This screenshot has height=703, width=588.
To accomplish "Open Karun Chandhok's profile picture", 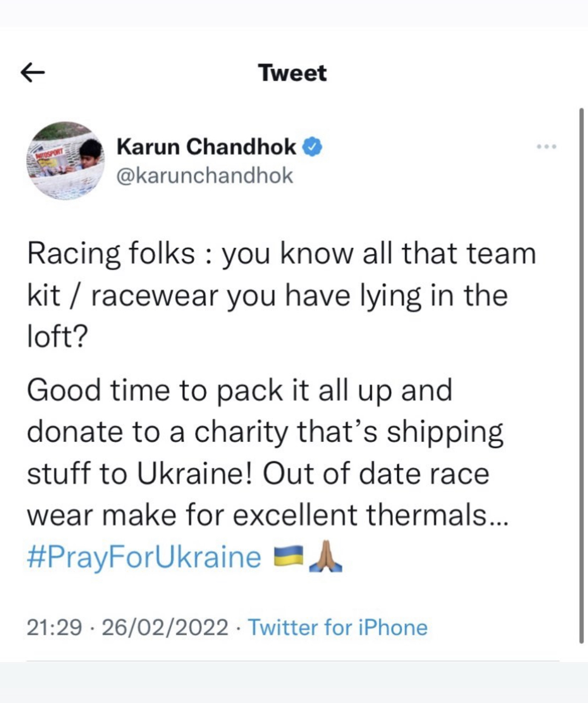I will coord(65,161).
